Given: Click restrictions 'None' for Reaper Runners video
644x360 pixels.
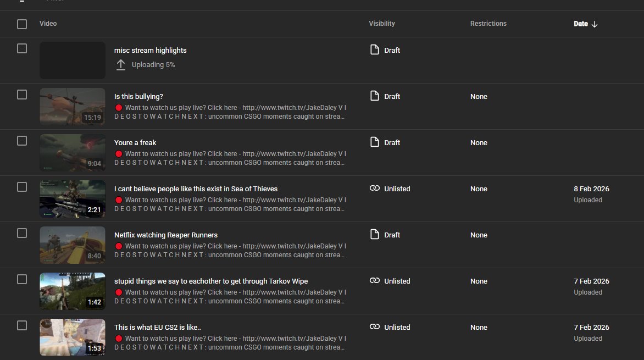Looking at the screenshot, I should [479, 235].
